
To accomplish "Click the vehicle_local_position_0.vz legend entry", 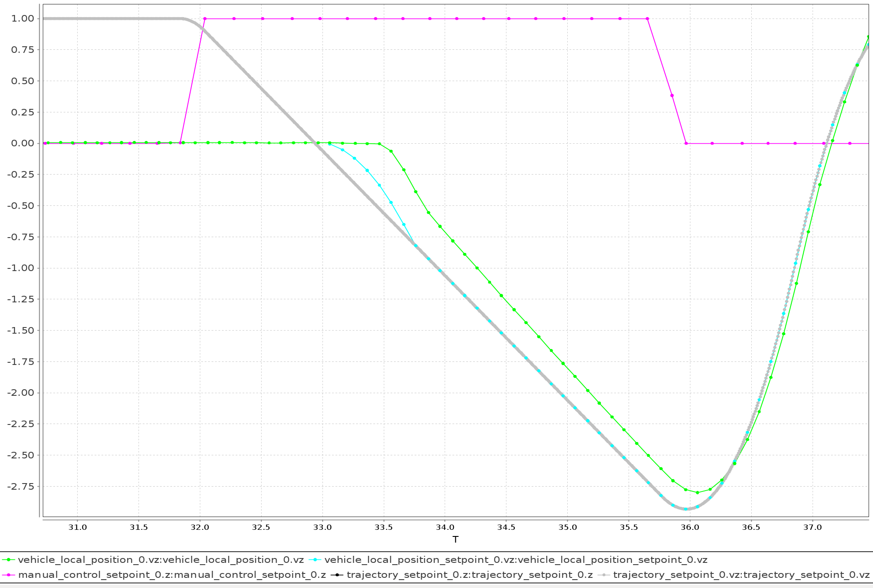I will click(154, 560).
